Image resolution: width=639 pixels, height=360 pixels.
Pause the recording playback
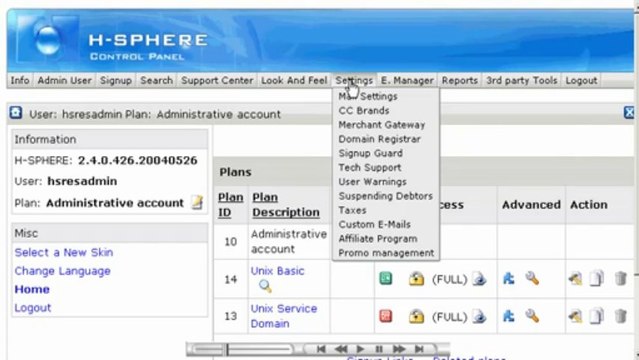click(x=379, y=349)
